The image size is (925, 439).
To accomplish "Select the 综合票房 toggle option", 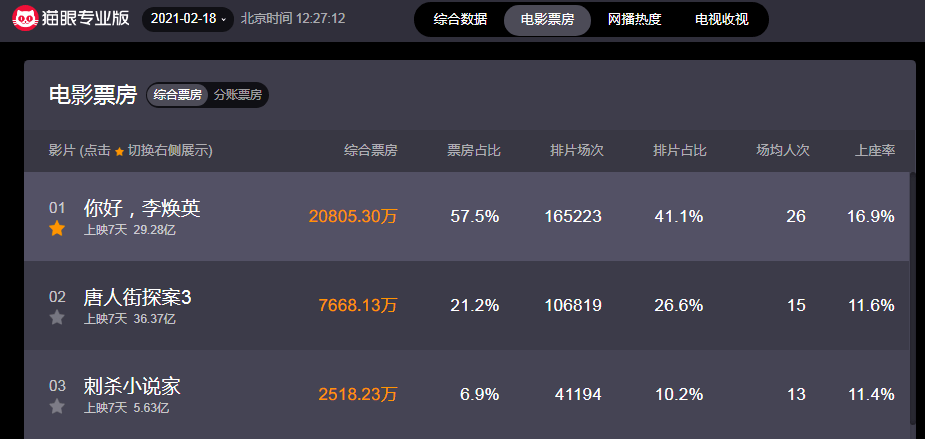I will 178,95.
